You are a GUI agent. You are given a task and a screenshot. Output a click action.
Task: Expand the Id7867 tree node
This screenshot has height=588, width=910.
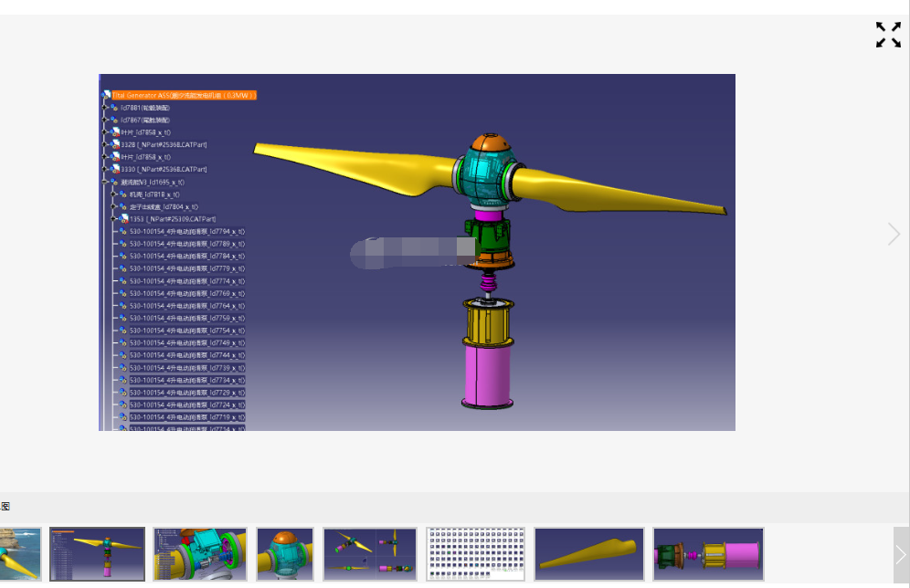(105, 120)
